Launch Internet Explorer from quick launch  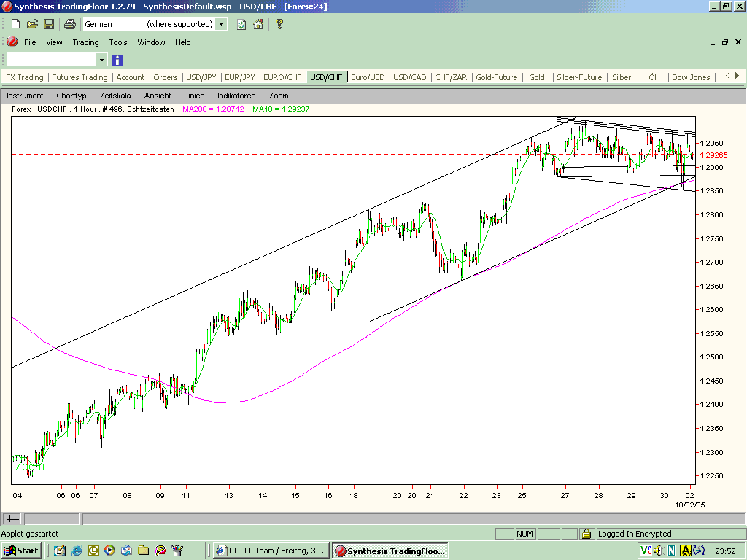point(76,551)
